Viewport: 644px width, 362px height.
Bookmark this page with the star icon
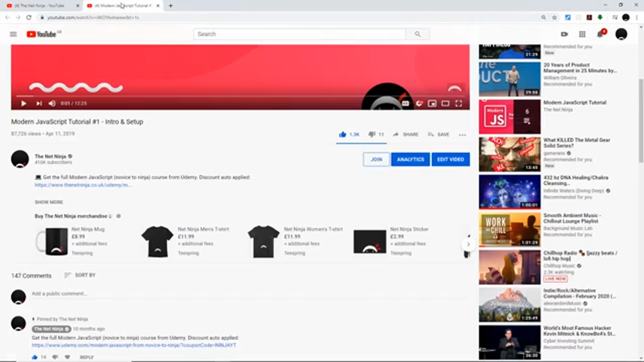pos(554,18)
